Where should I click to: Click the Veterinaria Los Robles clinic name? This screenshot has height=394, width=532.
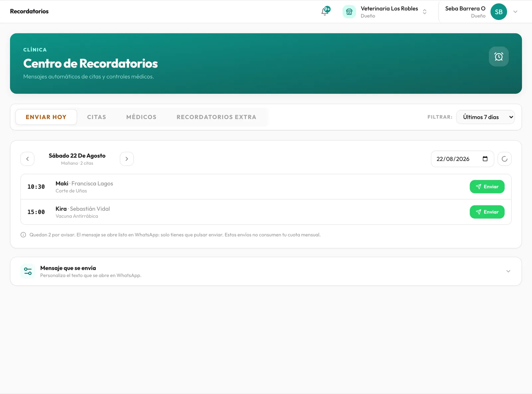[x=389, y=9]
